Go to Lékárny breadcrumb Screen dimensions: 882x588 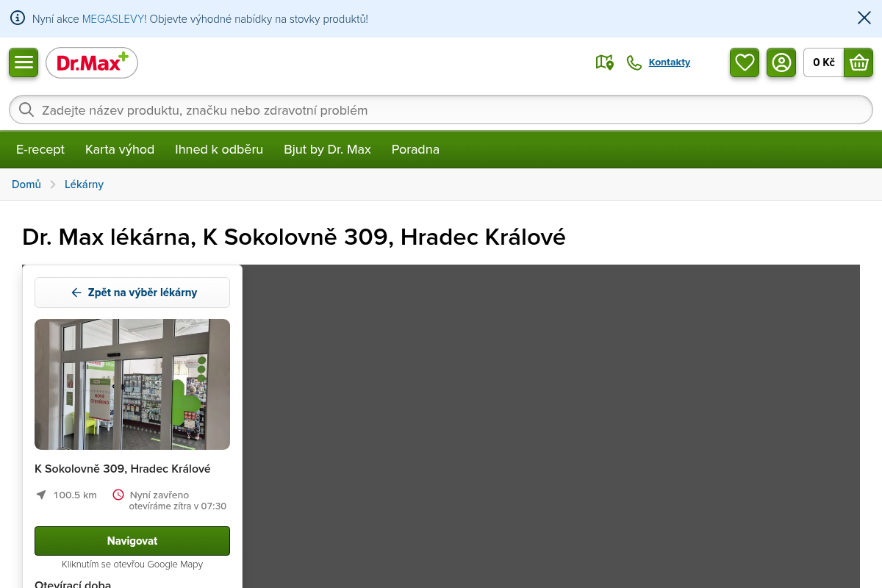coord(84,184)
